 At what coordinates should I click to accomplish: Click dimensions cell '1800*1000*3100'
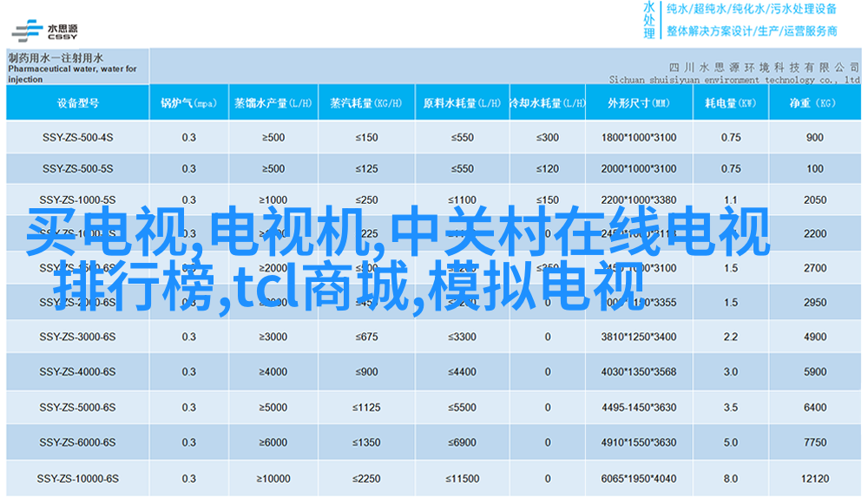click(x=639, y=137)
